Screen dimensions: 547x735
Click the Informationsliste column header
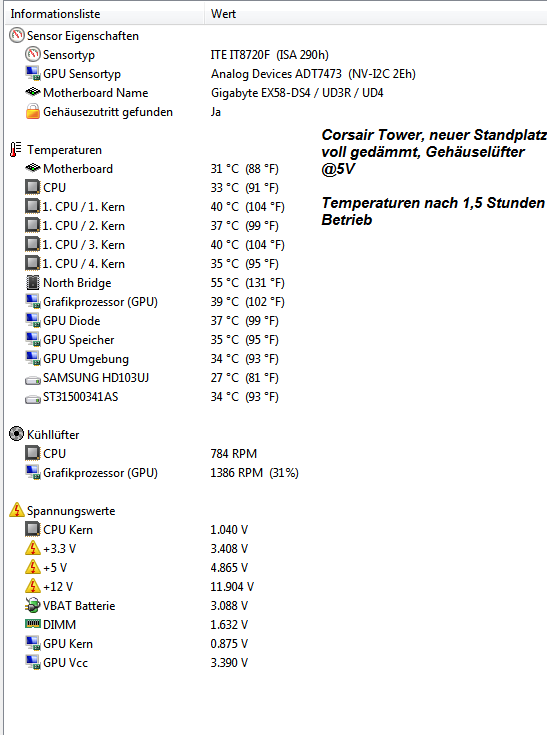[104, 14]
